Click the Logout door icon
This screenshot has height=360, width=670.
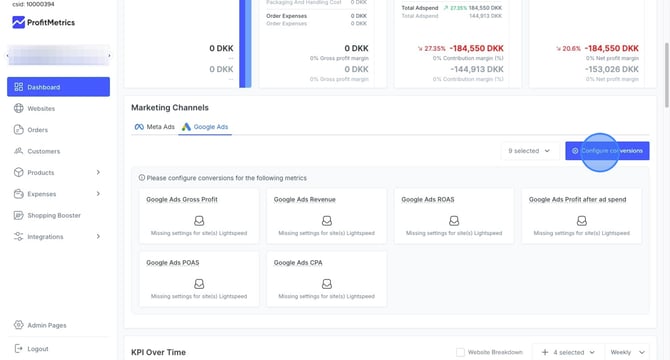[18, 349]
